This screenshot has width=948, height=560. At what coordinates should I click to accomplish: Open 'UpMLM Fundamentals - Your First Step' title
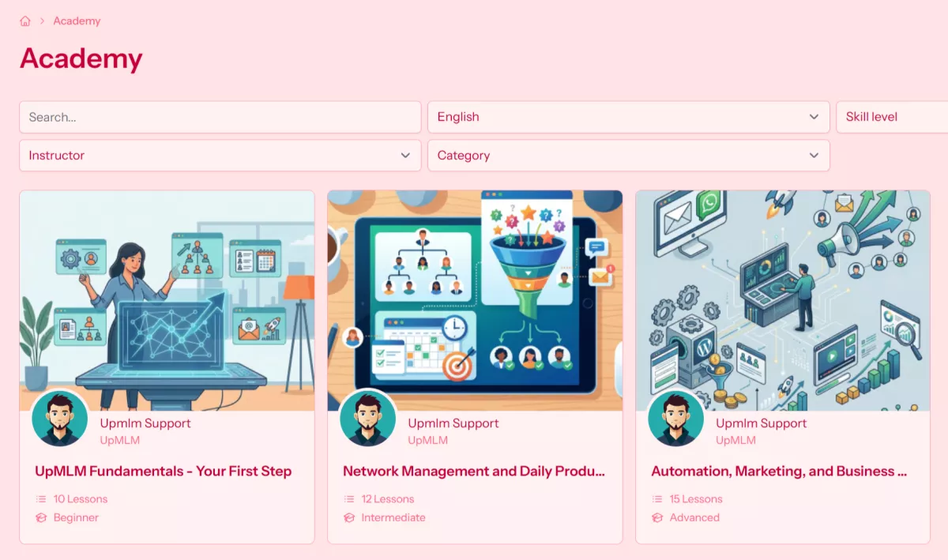pyautogui.click(x=164, y=472)
